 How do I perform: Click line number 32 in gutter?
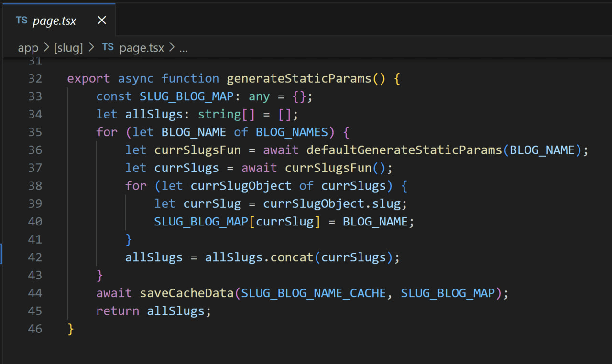point(35,78)
